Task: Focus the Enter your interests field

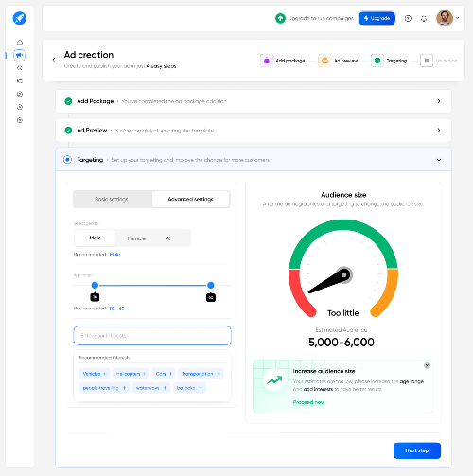Action: click(x=152, y=335)
